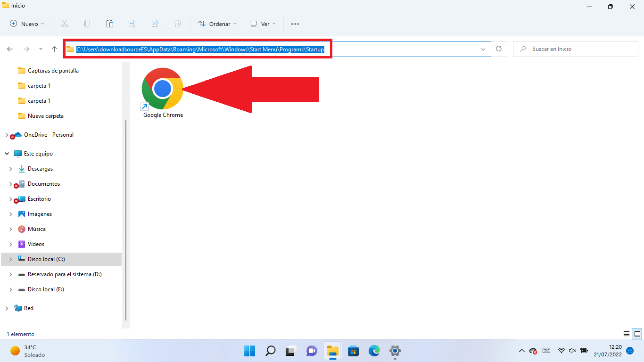Expand the Imágenes tree node
644x362 pixels.
point(10,214)
